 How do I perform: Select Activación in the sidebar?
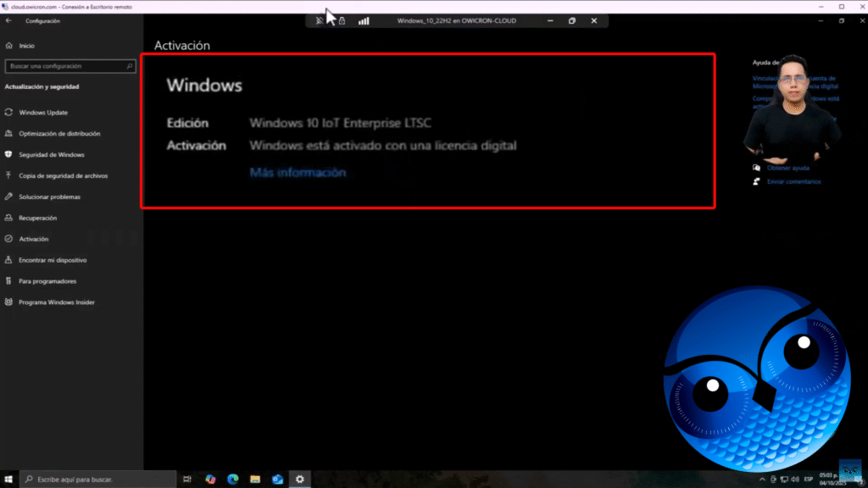click(34, 239)
